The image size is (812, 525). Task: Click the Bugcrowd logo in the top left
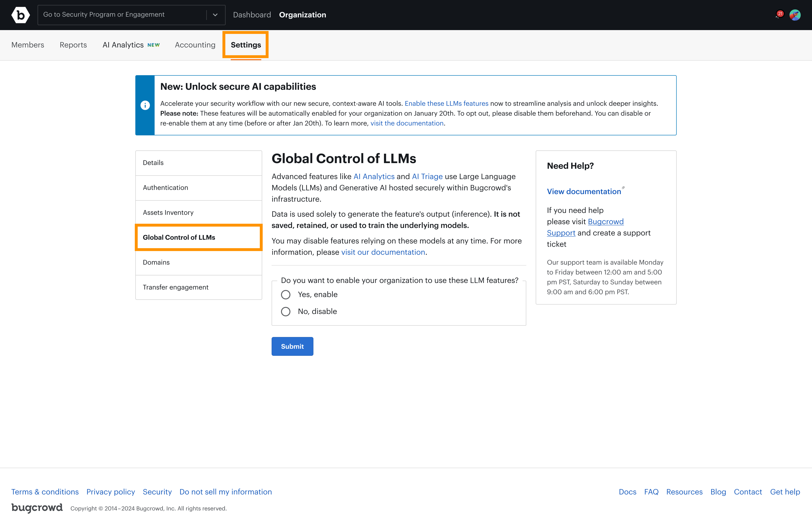tap(20, 15)
